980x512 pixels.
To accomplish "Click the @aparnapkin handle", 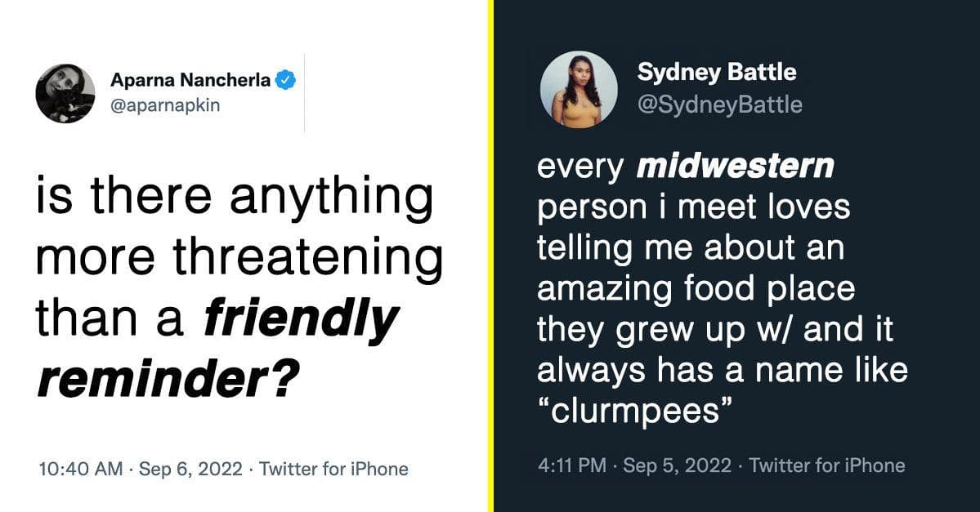I will click(165, 105).
